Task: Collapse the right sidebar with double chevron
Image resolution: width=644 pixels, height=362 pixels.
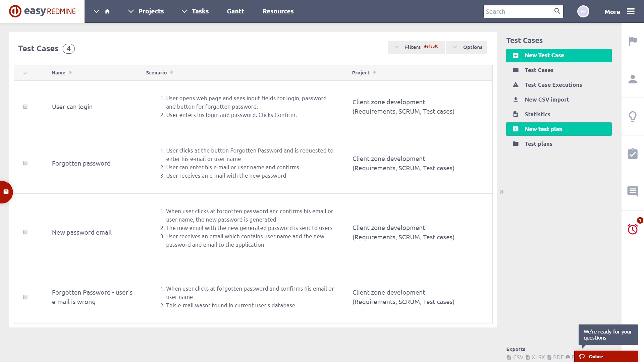Action: tap(502, 192)
